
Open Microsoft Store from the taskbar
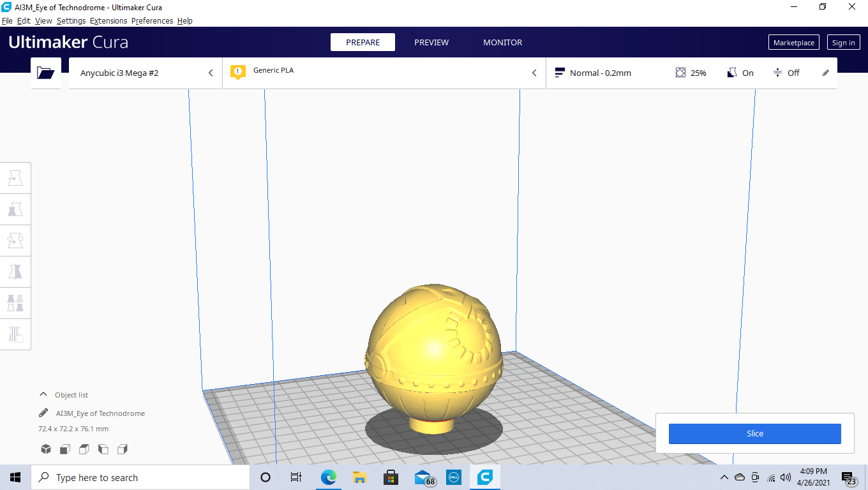[391, 477]
